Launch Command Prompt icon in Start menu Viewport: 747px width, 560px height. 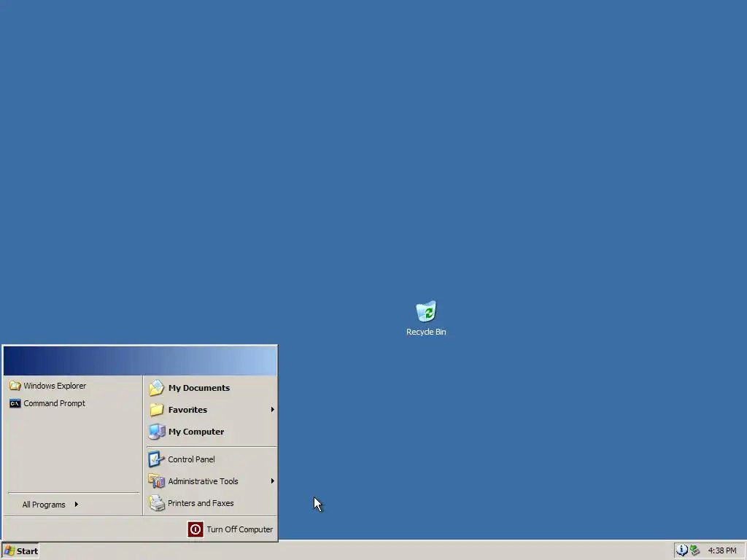(15, 403)
